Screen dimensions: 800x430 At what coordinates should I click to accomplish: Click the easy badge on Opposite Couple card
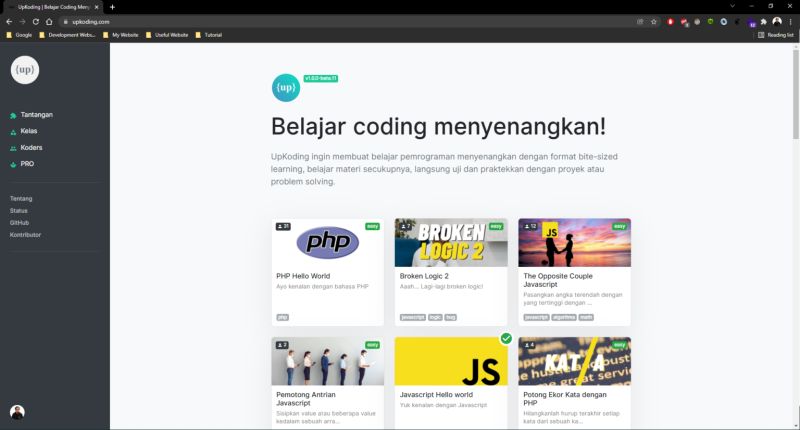tap(619, 226)
